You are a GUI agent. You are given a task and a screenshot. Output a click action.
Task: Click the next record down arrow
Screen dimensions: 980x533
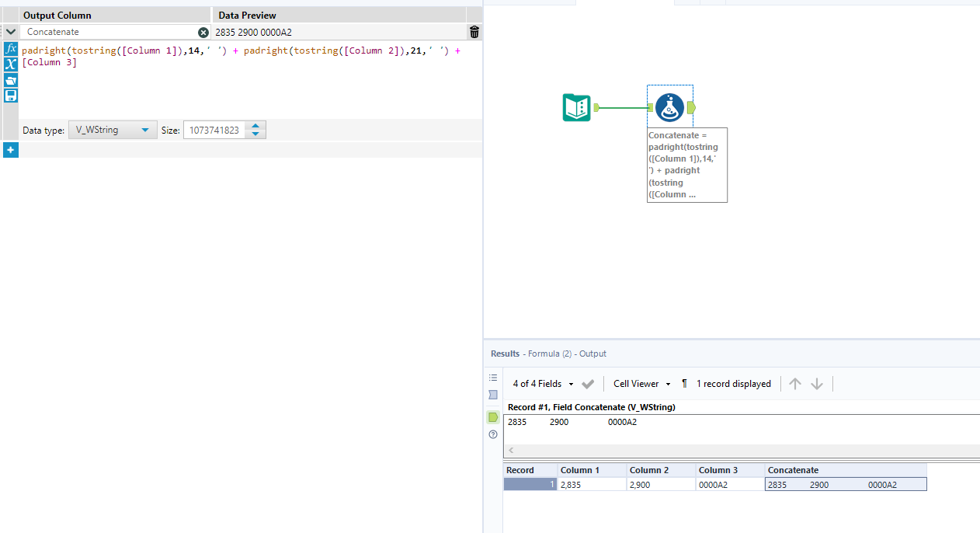[x=817, y=384]
